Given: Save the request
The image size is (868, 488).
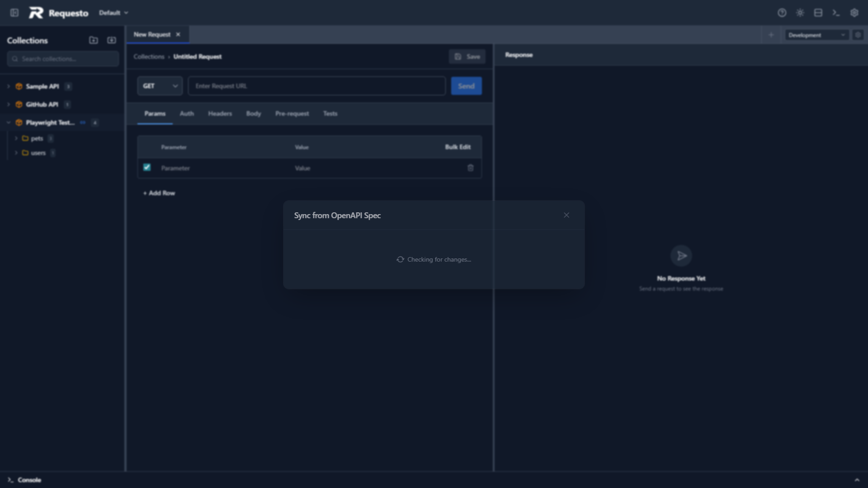Looking at the screenshot, I should [467, 56].
